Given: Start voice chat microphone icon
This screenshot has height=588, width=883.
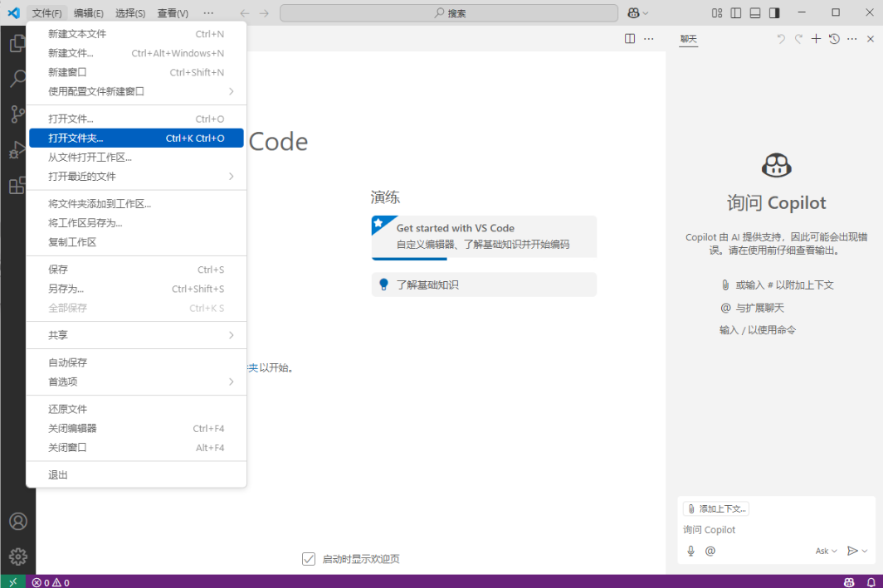Looking at the screenshot, I should (691, 551).
